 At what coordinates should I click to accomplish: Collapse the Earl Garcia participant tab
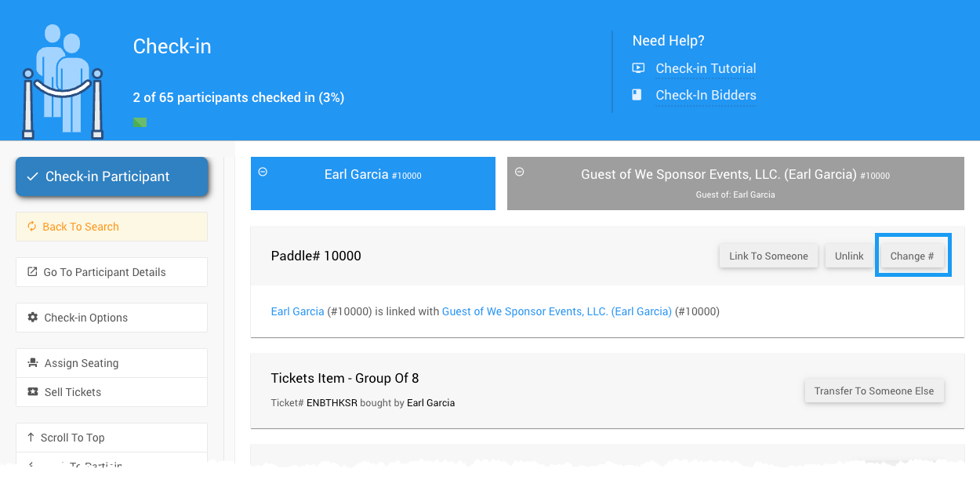(x=263, y=172)
